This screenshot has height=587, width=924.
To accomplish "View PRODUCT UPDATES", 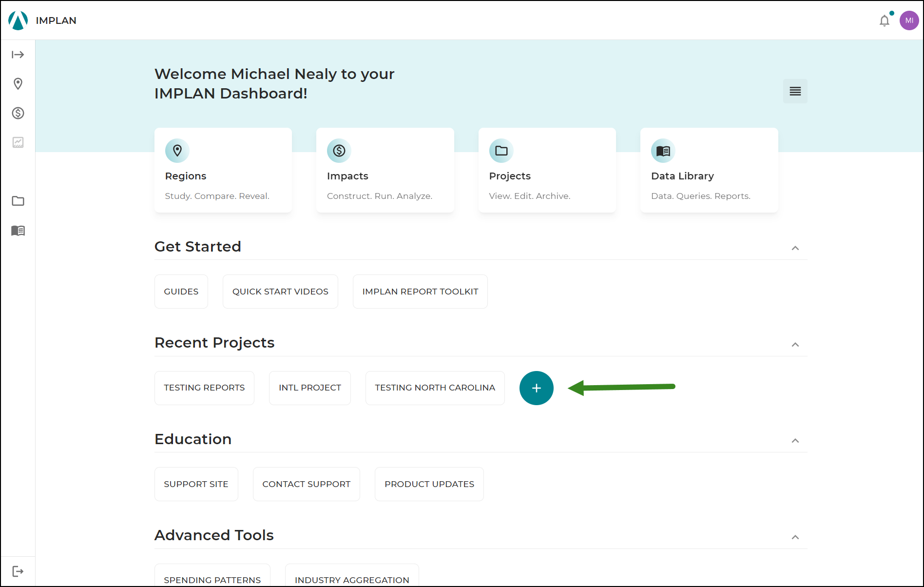I will pos(429,484).
